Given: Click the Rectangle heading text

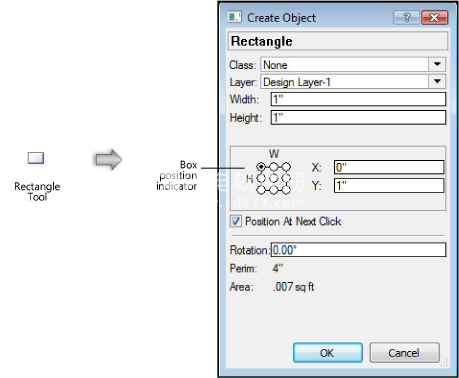Looking at the screenshot, I should [x=262, y=41].
